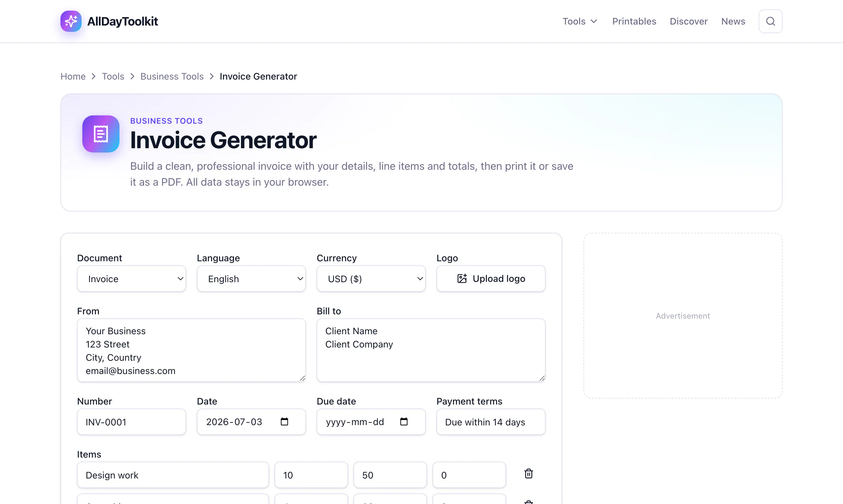This screenshot has height=504, width=843.
Task: Click the price field showing 50
Action: pos(390,475)
